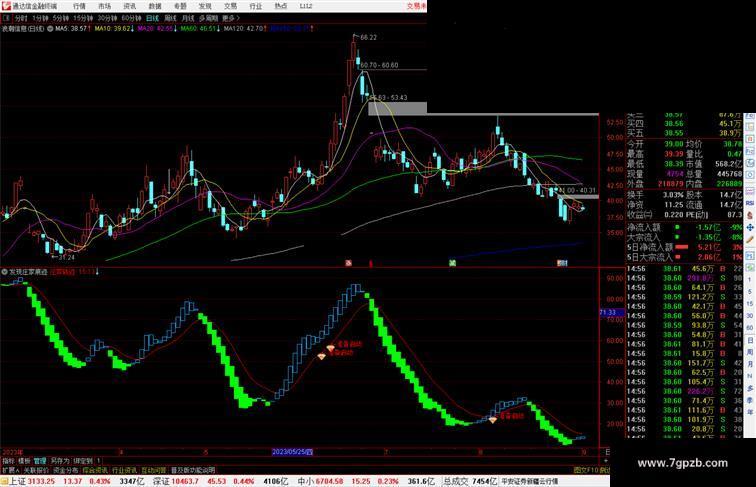Click the 5日净流入额 row
Screen dimensions: 756x487
tap(684, 247)
